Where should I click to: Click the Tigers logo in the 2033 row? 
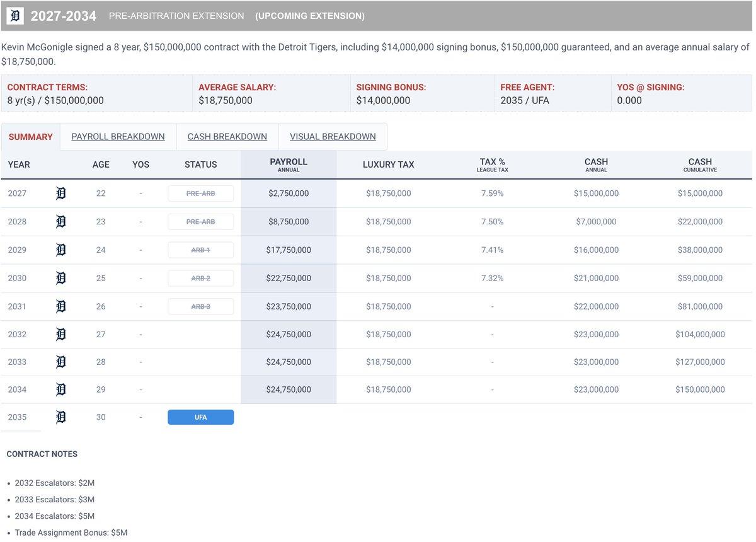pos(60,362)
